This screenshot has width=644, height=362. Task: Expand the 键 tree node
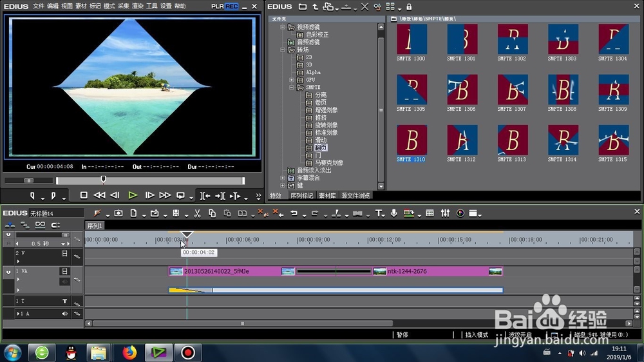click(283, 186)
